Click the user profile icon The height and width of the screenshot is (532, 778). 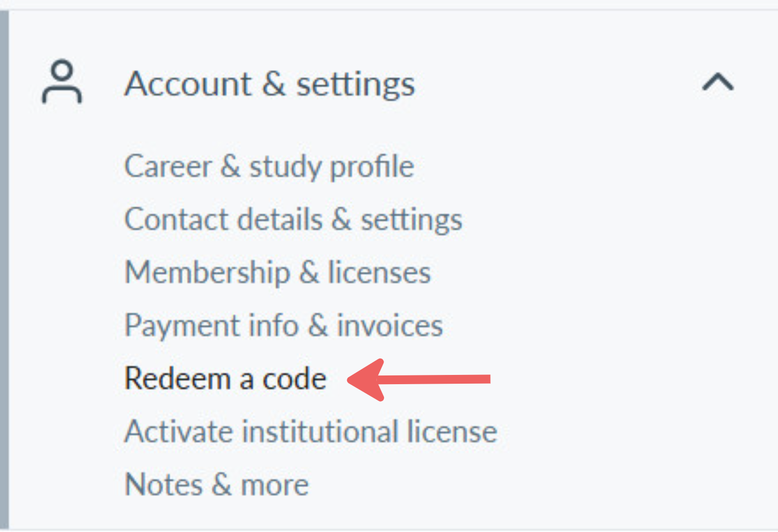click(62, 82)
